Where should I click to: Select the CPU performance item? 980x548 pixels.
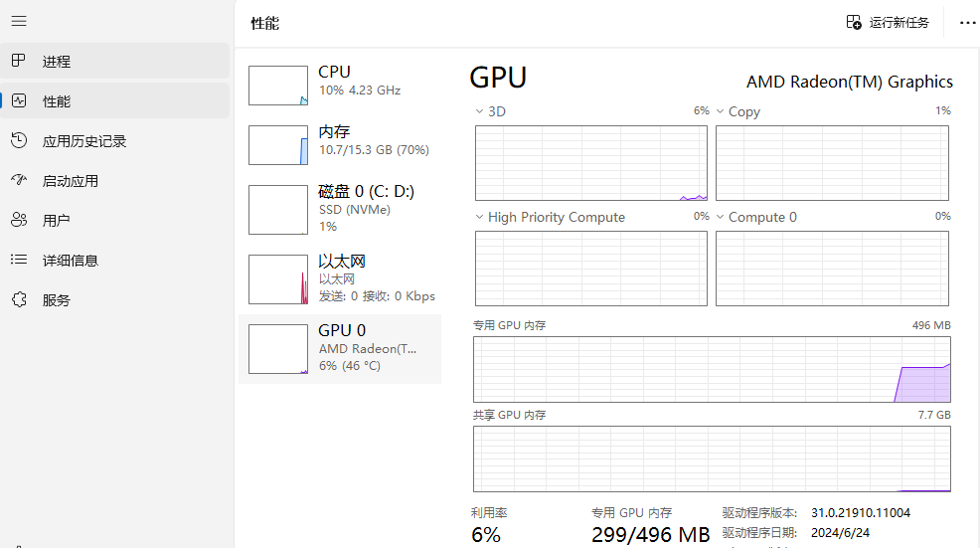click(340, 85)
